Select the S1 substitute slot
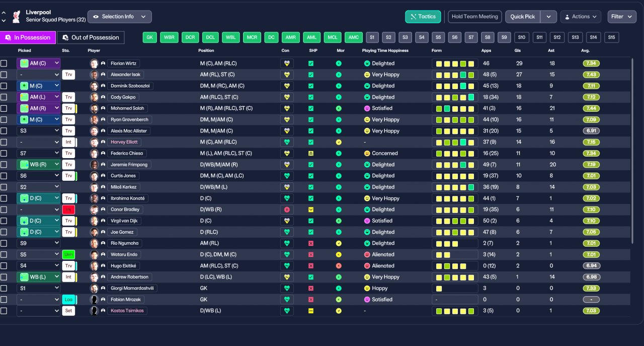The width and height of the screenshot is (644, 346). pyautogui.click(x=372, y=37)
